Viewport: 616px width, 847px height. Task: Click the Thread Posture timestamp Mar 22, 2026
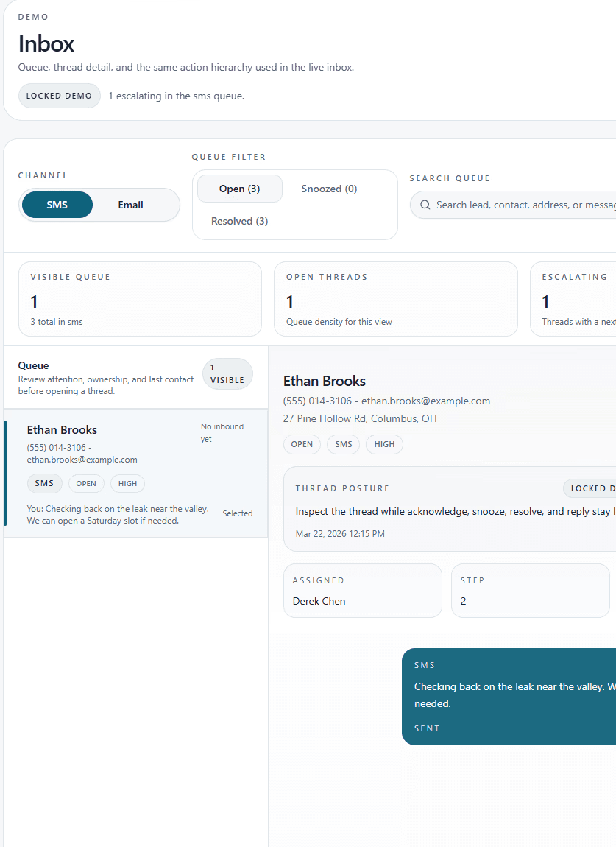click(x=340, y=534)
